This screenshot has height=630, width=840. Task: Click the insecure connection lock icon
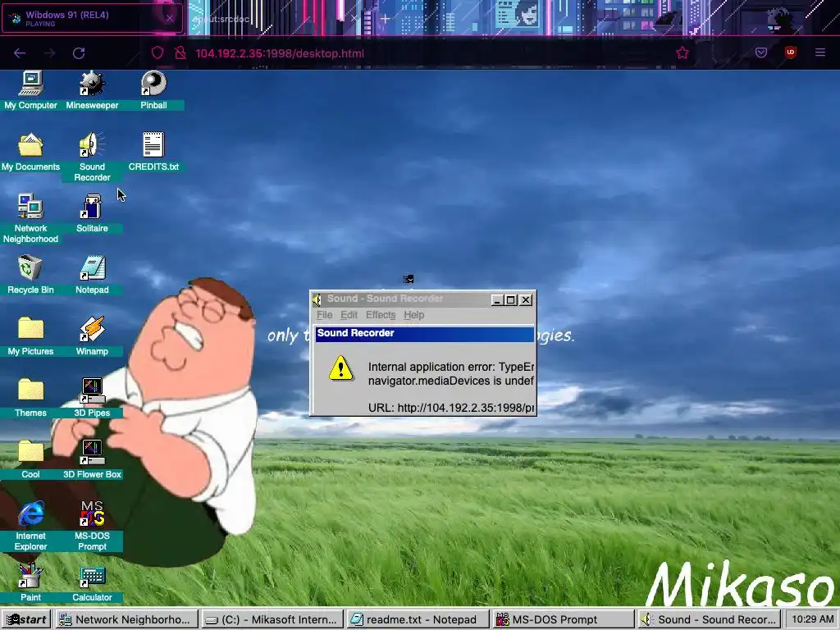click(180, 53)
